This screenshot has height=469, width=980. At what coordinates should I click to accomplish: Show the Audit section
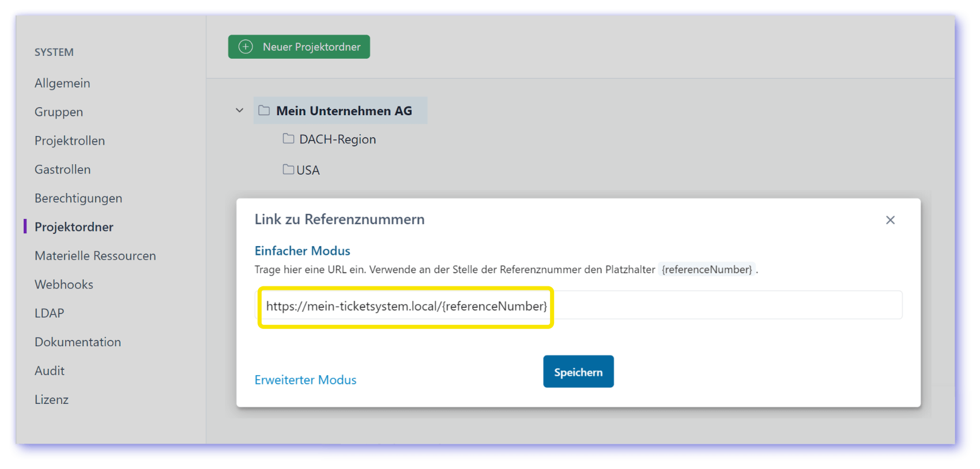[x=50, y=371]
